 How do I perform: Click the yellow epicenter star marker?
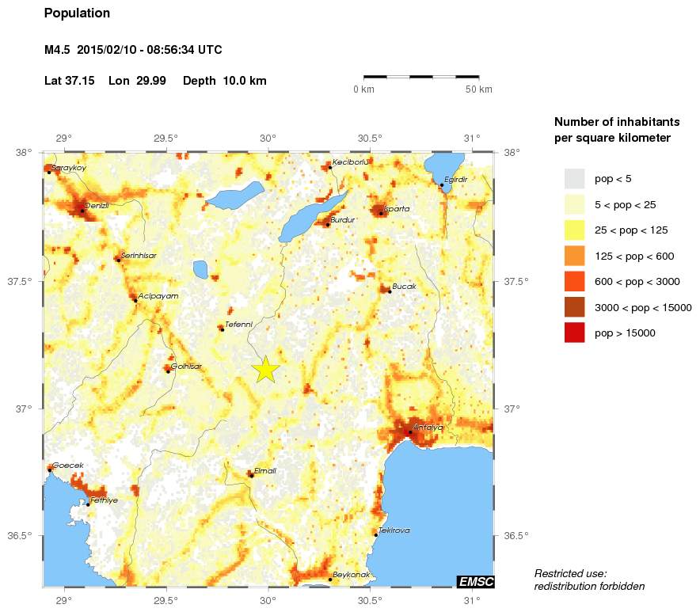point(266,369)
